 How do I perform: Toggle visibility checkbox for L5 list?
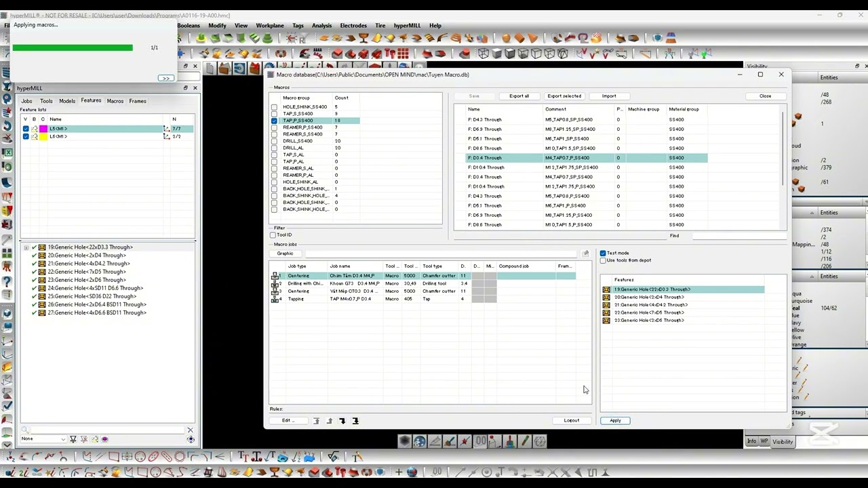26,129
